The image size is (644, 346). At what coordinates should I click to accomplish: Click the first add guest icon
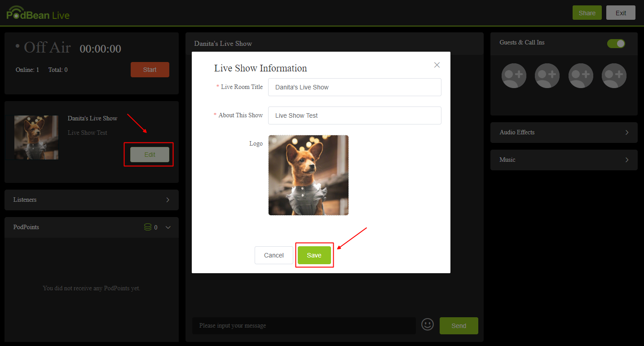[x=514, y=75]
